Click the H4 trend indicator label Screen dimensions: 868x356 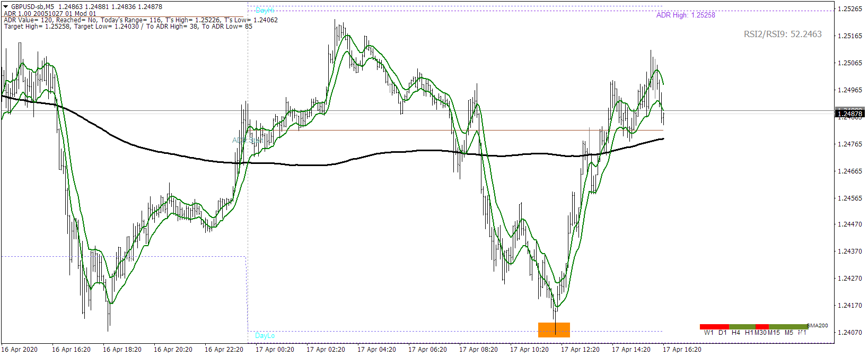point(736,333)
